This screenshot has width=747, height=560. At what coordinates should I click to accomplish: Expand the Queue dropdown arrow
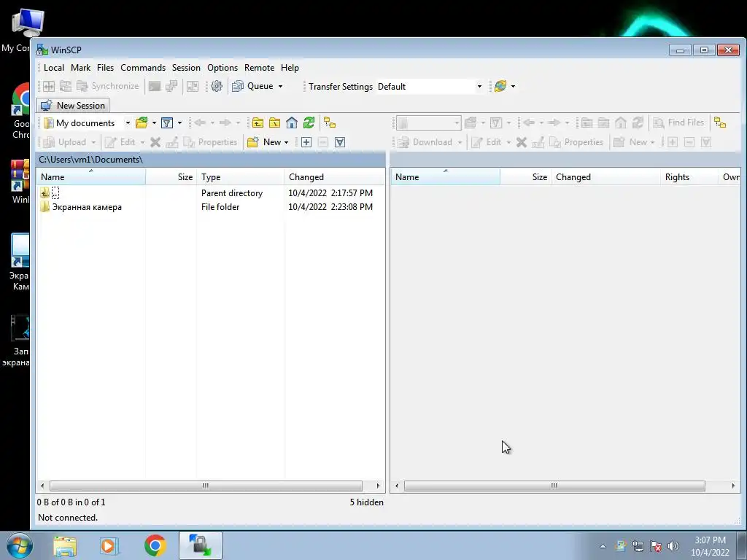pos(281,86)
